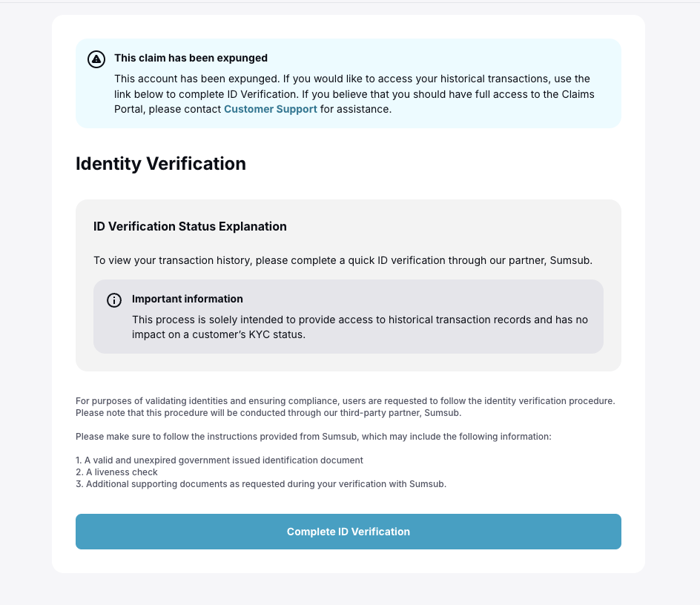The width and height of the screenshot is (700, 605).
Task: Click the ID Verification Status Explanation heading
Action: point(190,226)
